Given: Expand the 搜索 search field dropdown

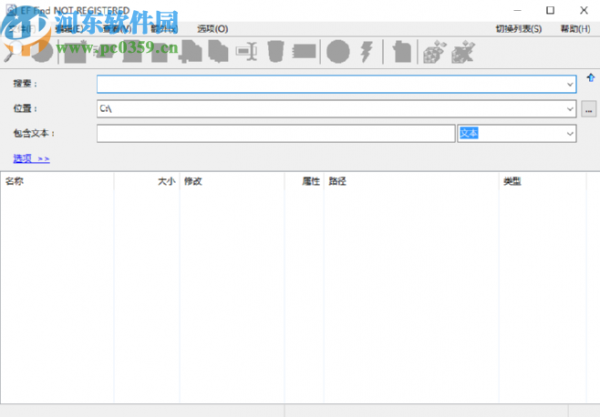Looking at the screenshot, I should [x=570, y=84].
